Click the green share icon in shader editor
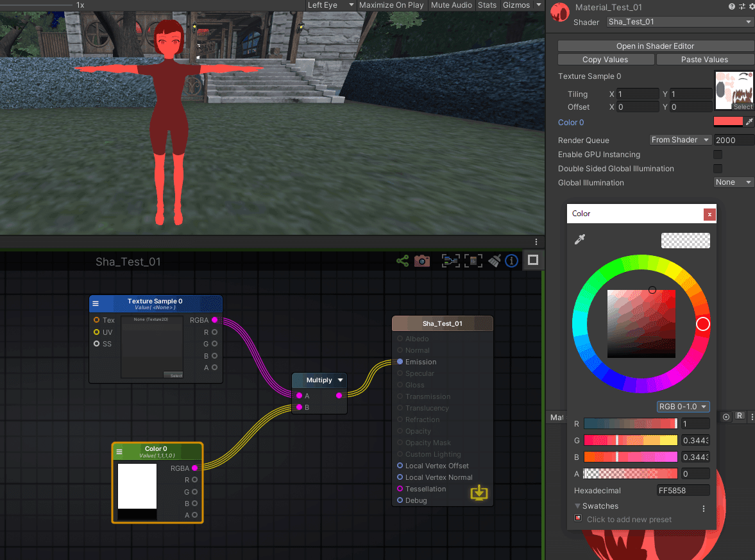 [x=403, y=261]
